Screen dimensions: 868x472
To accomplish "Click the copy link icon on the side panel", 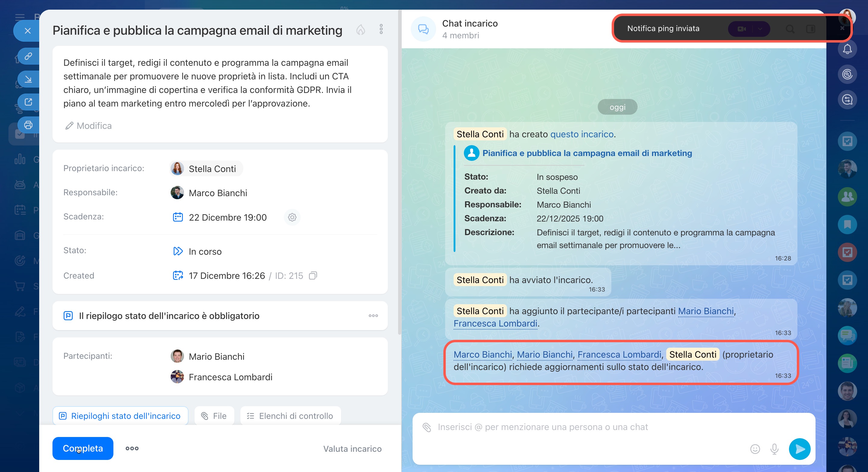I will 28,56.
